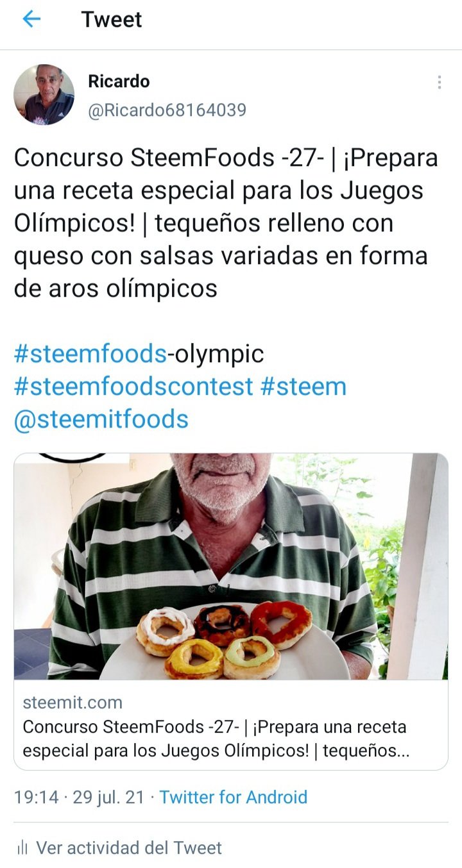
Task: Tap the Ricardo display name
Action: [119, 81]
